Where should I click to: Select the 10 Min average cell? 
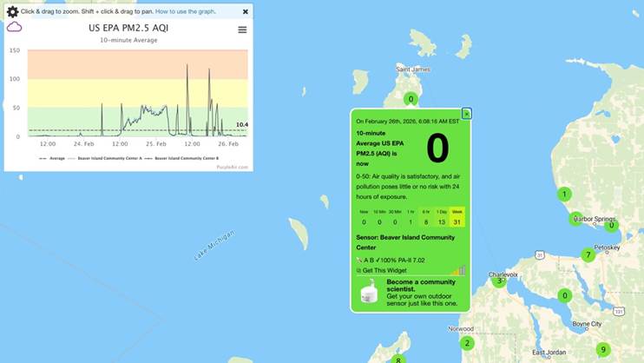point(379,217)
